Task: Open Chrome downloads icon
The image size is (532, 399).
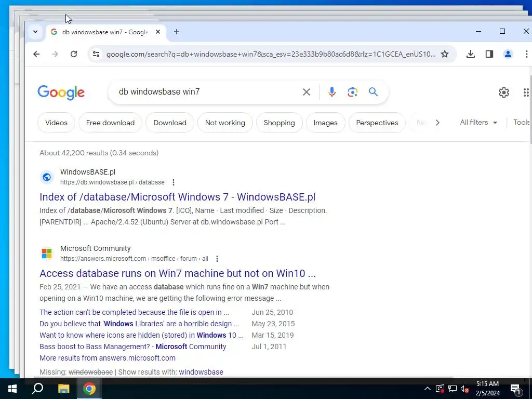Action: pyautogui.click(x=471, y=54)
